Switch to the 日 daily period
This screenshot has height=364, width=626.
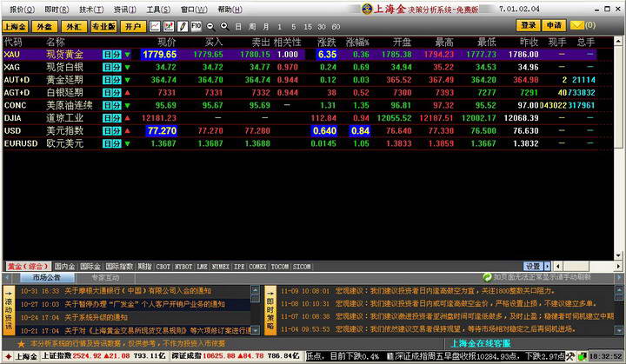(x=238, y=27)
